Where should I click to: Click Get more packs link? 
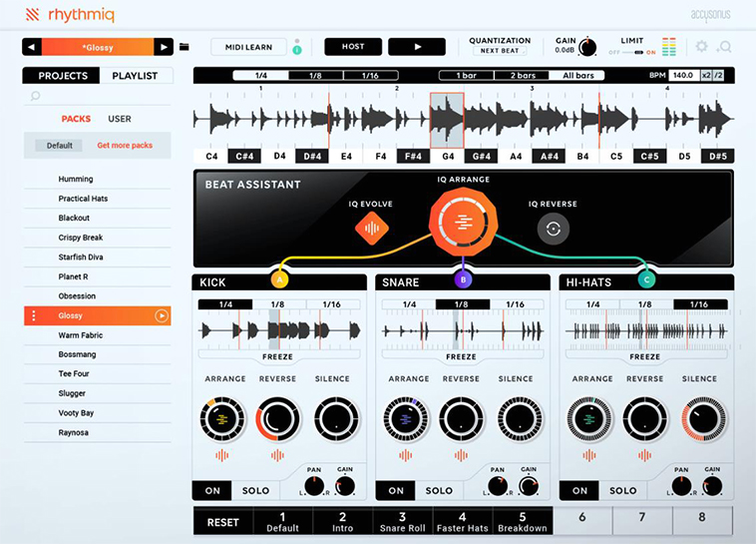pyautogui.click(x=125, y=146)
